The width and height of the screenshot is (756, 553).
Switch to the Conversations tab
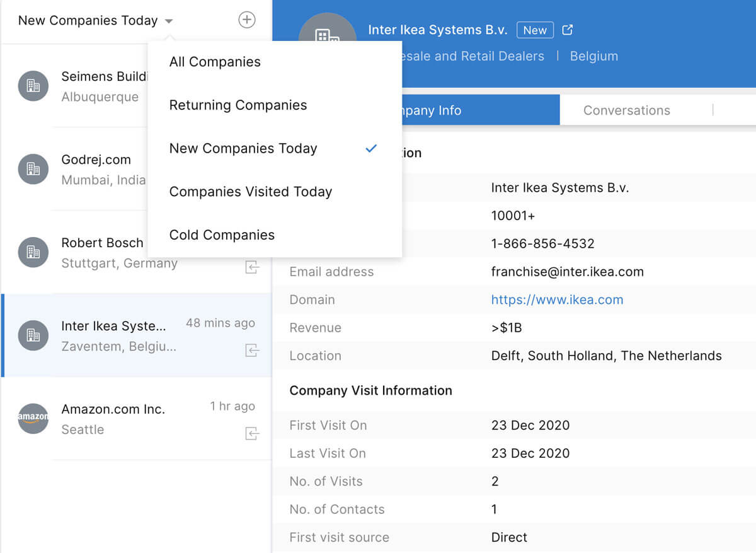point(626,110)
